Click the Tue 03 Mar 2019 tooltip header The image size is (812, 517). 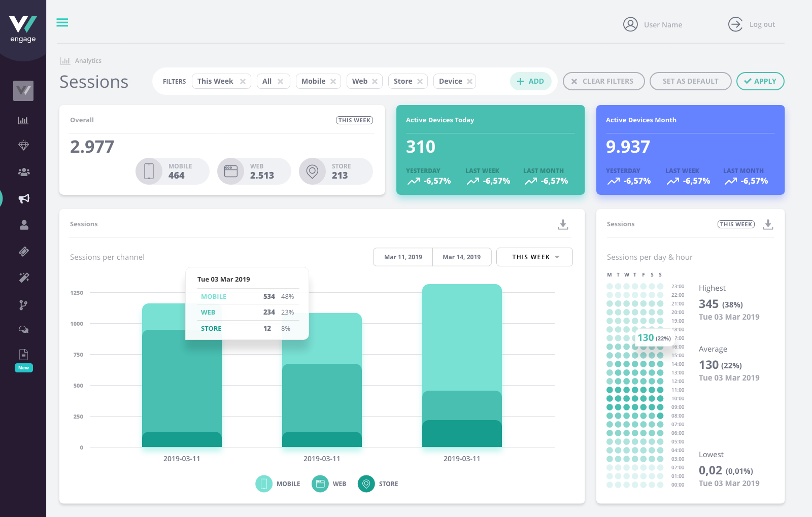[224, 279]
